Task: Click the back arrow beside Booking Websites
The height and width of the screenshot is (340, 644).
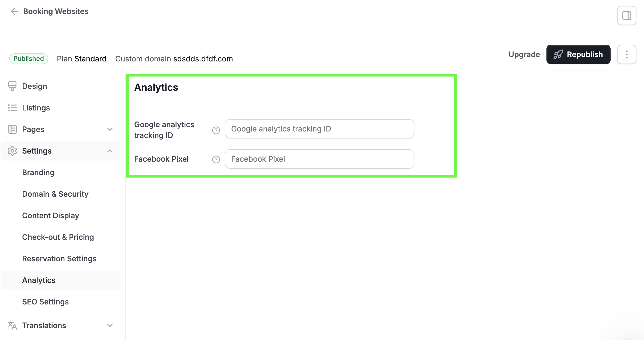Action: pos(14,11)
